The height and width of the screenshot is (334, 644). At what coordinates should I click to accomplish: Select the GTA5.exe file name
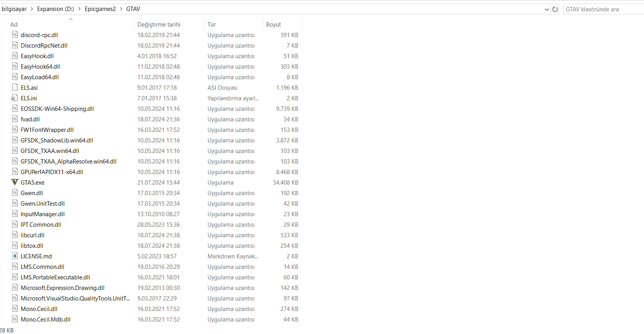point(32,182)
